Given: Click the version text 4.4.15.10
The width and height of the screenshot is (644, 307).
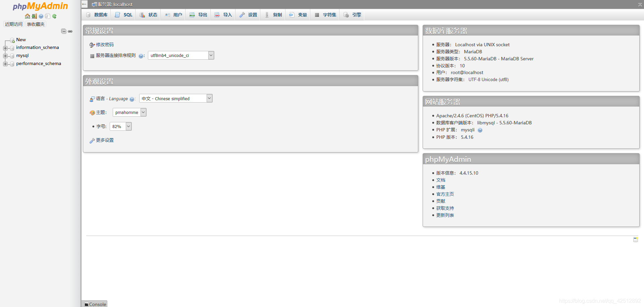Looking at the screenshot, I should click(469, 173).
